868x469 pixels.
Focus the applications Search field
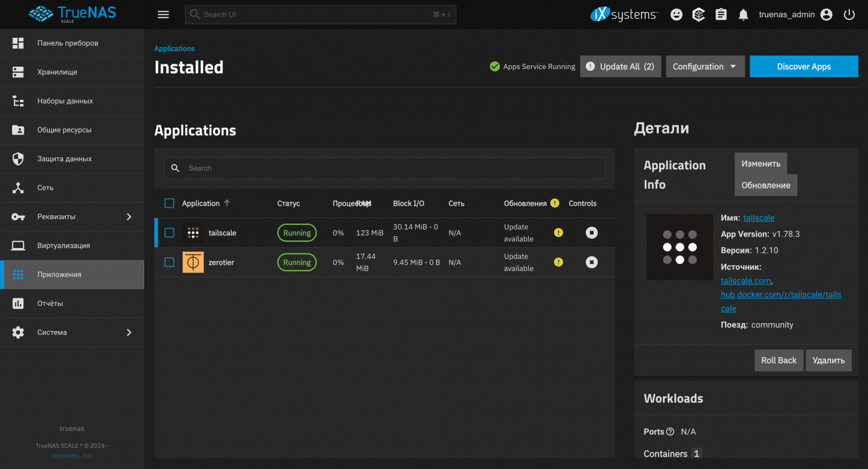[384, 168]
